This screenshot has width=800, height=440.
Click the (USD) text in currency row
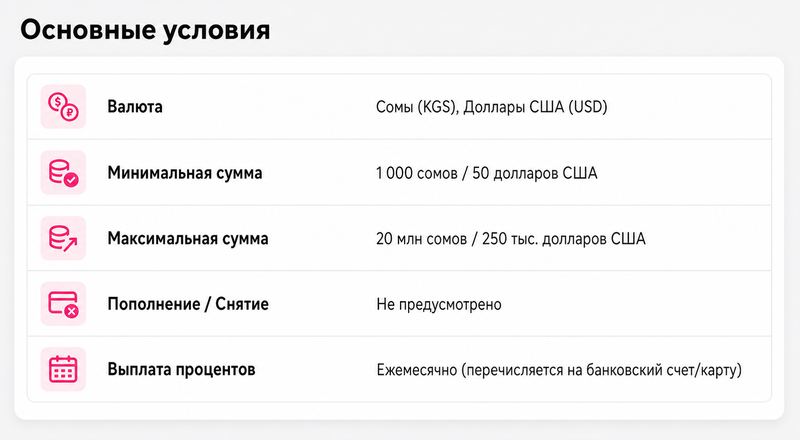click(588, 107)
